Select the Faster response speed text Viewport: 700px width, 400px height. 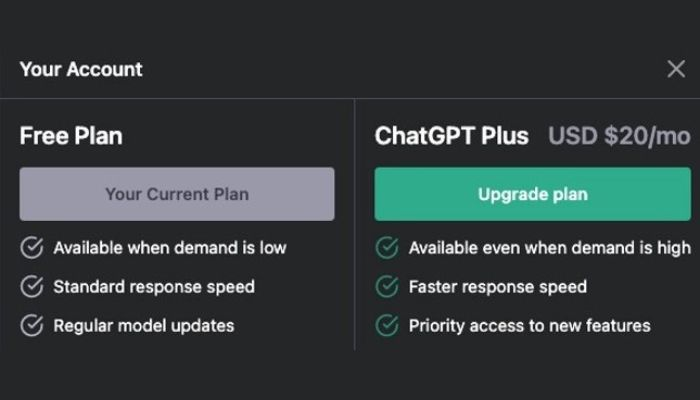pyautogui.click(x=498, y=287)
